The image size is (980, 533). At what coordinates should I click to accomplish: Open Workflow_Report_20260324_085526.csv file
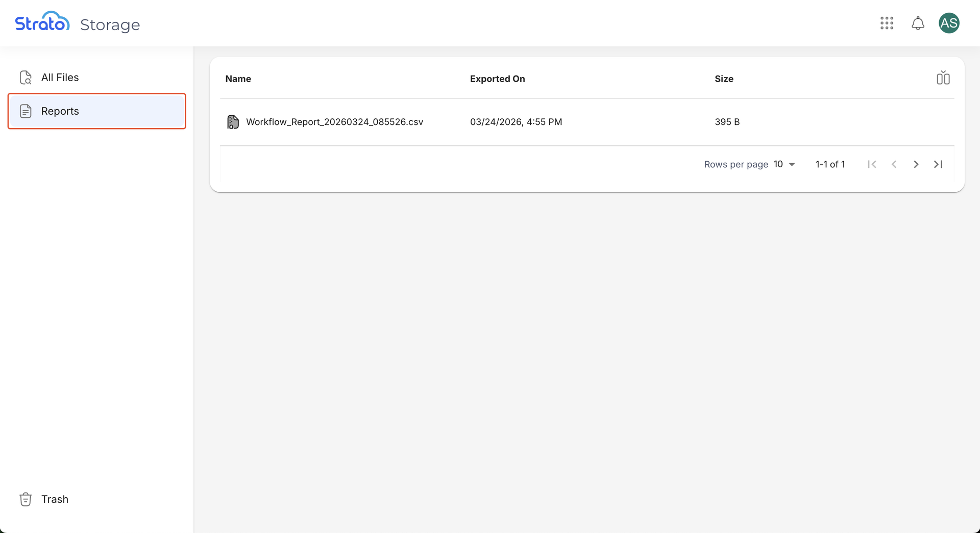point(334,122)
